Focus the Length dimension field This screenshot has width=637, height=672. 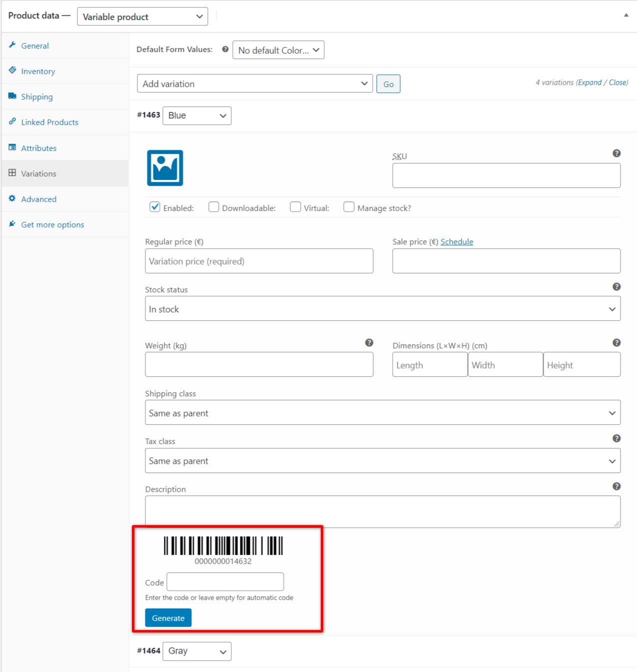point(430,365)
